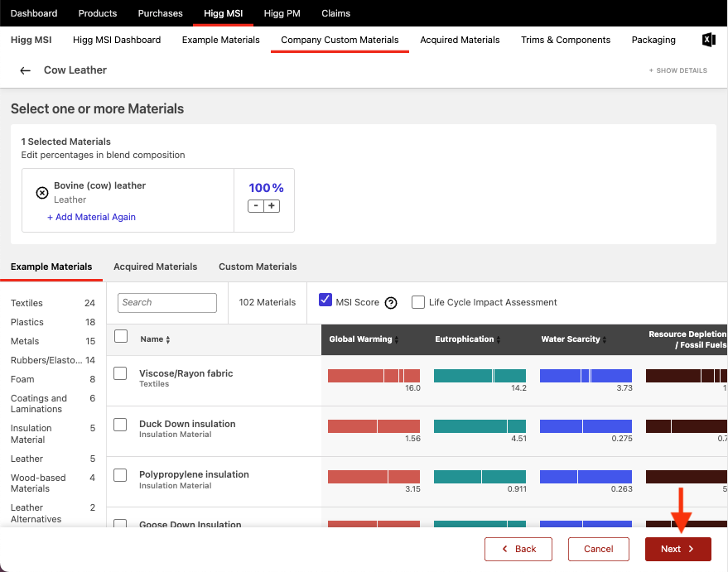The height and width of the screenshot is (572, 728).
Task: Click the back arrow beside Cow Leather
Action: 25,71
